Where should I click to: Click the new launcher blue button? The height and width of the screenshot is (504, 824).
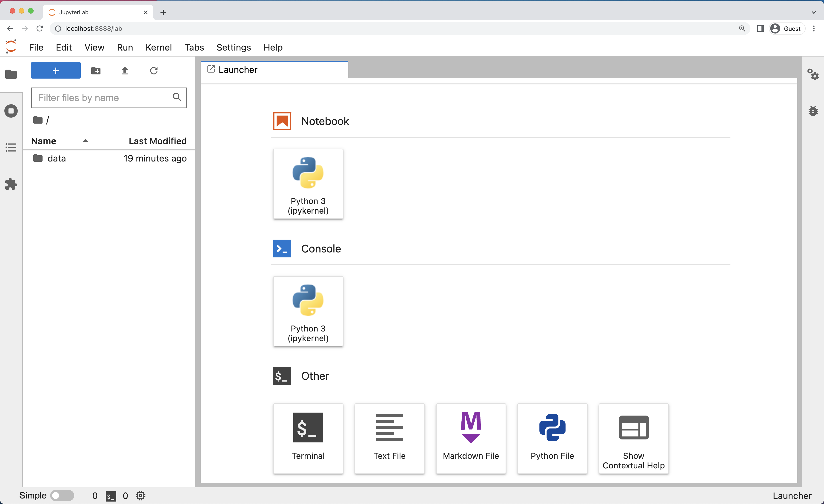click(x=56, y=71)
